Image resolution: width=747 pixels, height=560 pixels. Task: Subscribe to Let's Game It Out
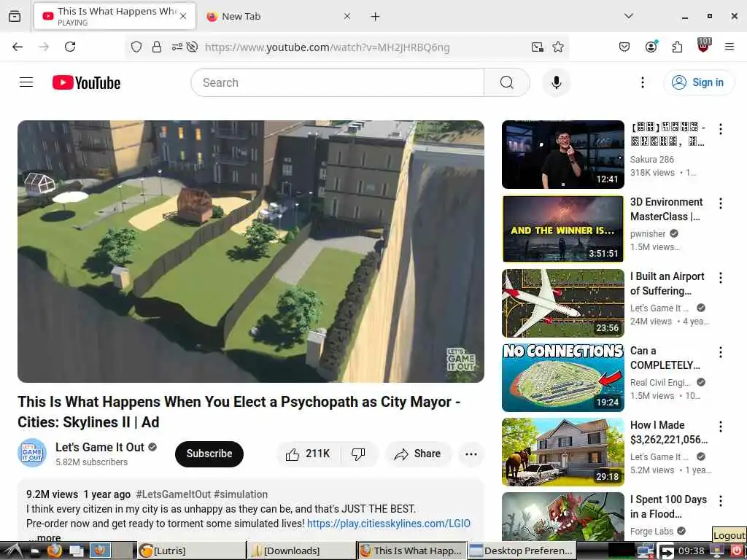(209, 454)
